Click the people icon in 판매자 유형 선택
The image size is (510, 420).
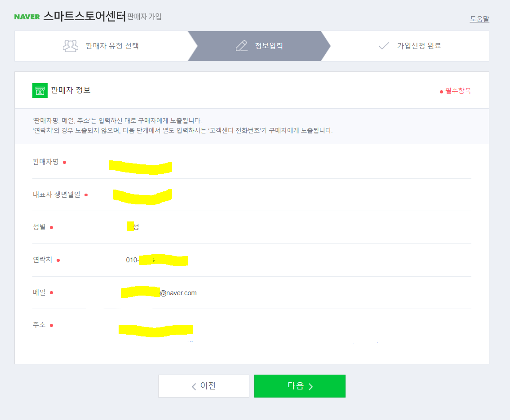click(70, 46)
